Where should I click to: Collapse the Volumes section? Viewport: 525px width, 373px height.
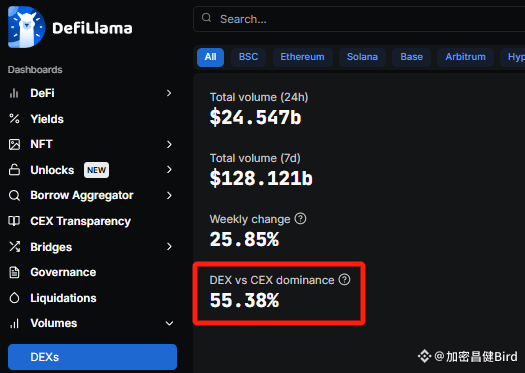click(169, 323)
